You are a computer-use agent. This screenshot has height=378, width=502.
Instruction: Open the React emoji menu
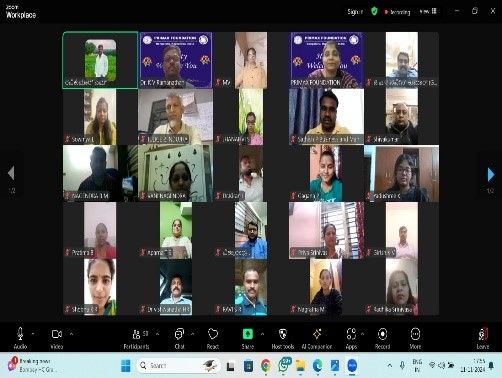(213, 338)
